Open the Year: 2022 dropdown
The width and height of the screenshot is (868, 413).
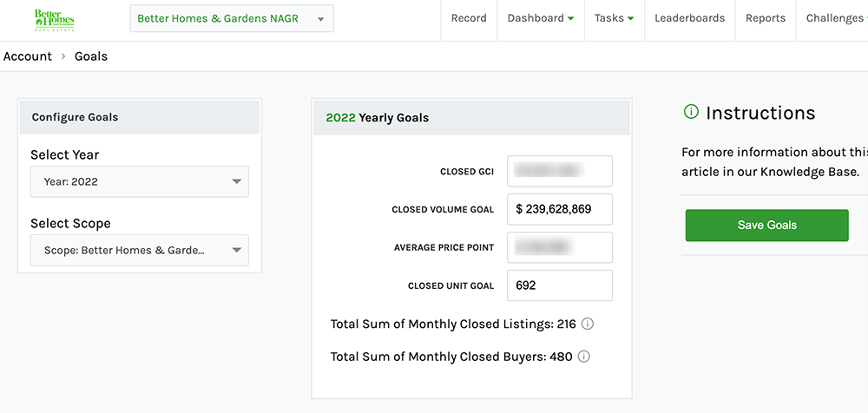click(140, 181)
